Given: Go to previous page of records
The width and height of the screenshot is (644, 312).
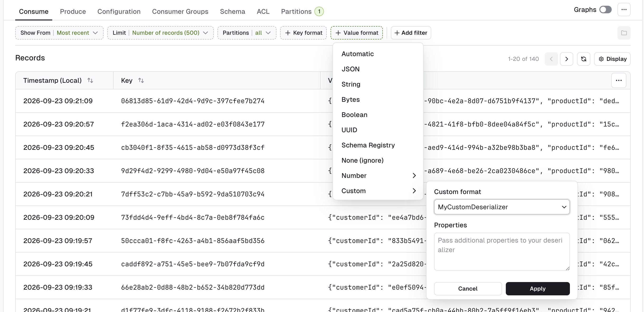Looking at the screenshot, I should tap(551, 59).
